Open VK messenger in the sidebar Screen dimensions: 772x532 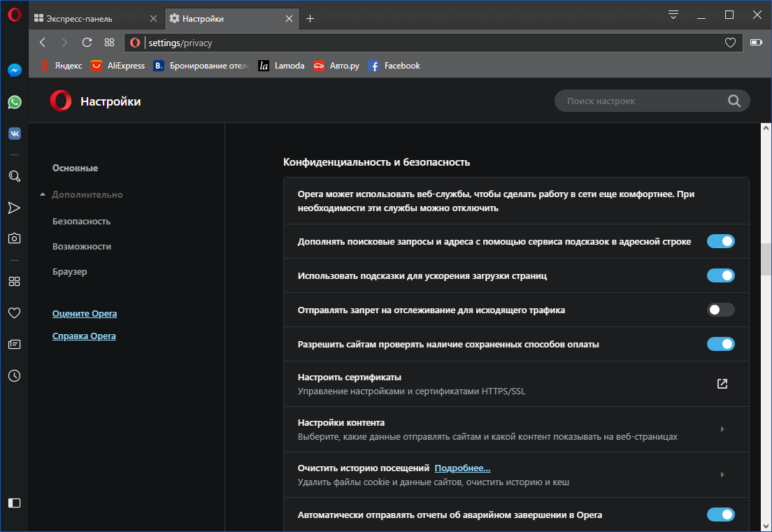(x=14, y=134)
